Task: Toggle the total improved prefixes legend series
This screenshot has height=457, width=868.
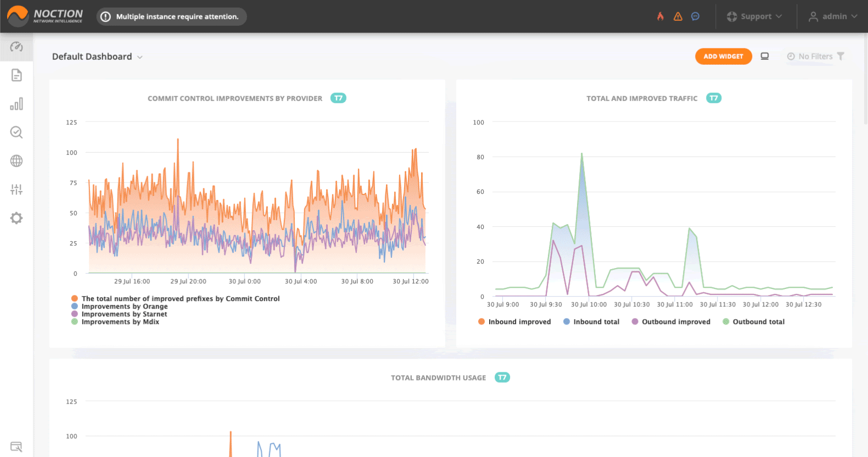Action: point(176,299)
